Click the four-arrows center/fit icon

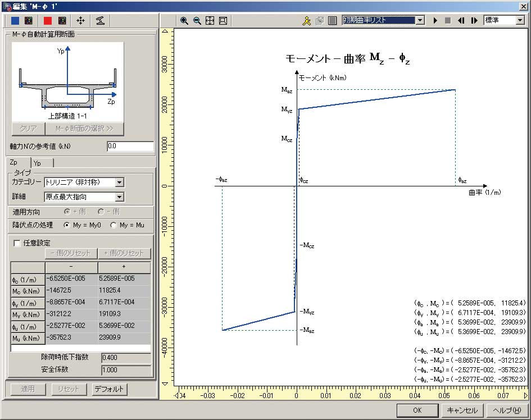click(x=80, y=21)
